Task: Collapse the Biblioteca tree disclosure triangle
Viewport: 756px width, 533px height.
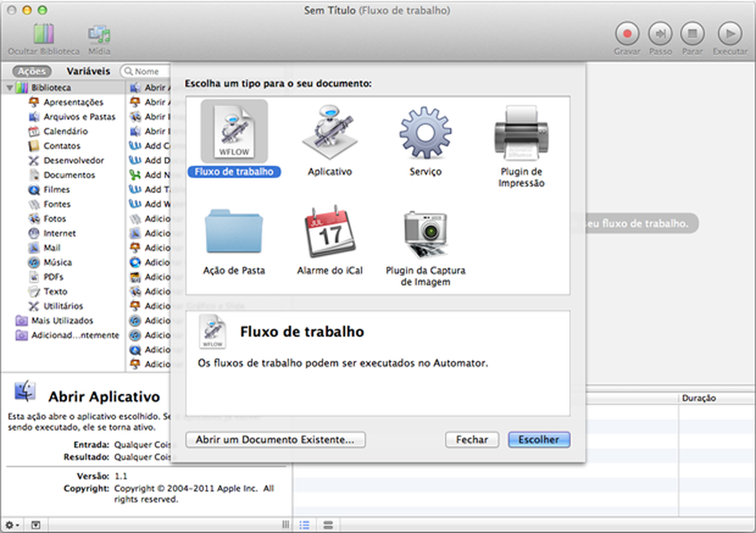Action: (x=9, y=88)
